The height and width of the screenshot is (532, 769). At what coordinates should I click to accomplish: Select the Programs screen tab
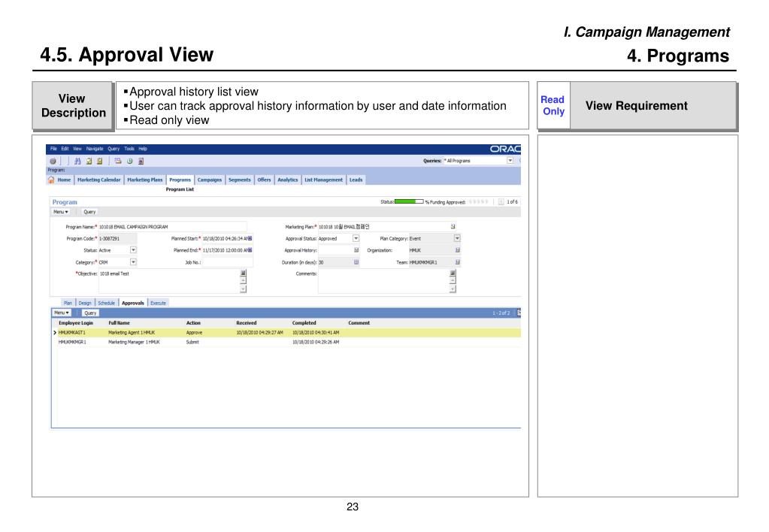coord(180,180)
